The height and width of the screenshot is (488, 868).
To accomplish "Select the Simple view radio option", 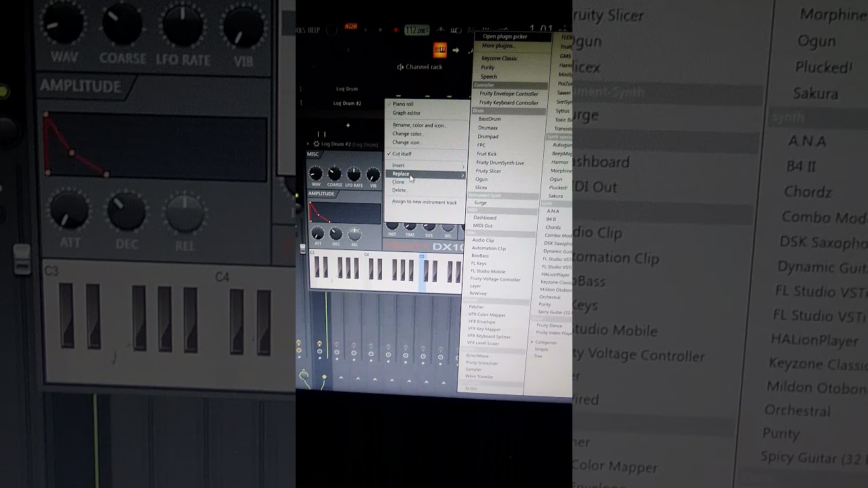I will tap(541, 349).
